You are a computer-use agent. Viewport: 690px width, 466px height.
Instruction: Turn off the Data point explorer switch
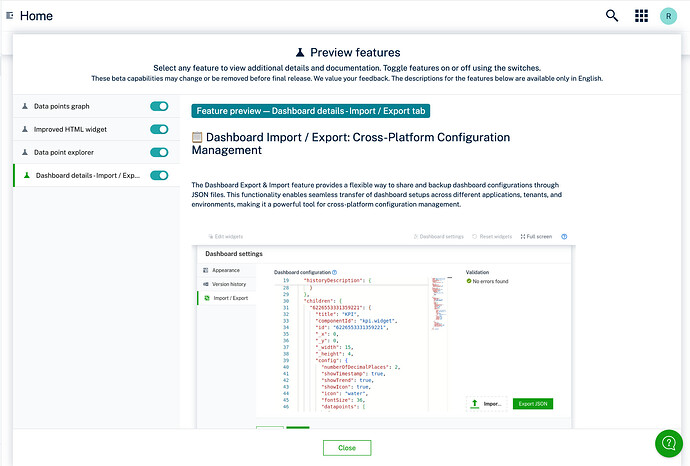(159, 152)
